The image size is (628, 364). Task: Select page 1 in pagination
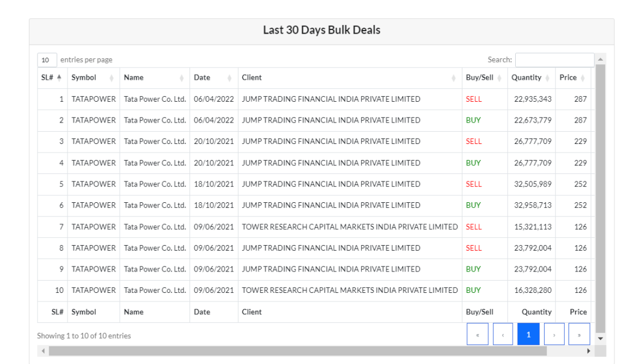point(528,334)
